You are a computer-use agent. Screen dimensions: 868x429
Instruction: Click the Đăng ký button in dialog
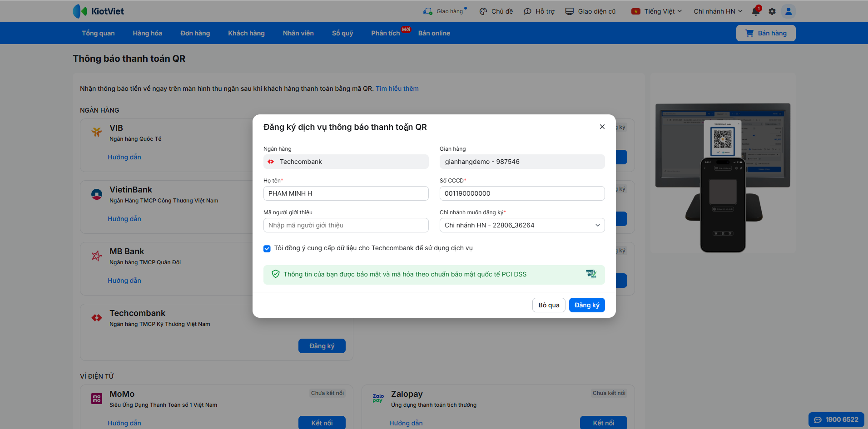[586, 305]
